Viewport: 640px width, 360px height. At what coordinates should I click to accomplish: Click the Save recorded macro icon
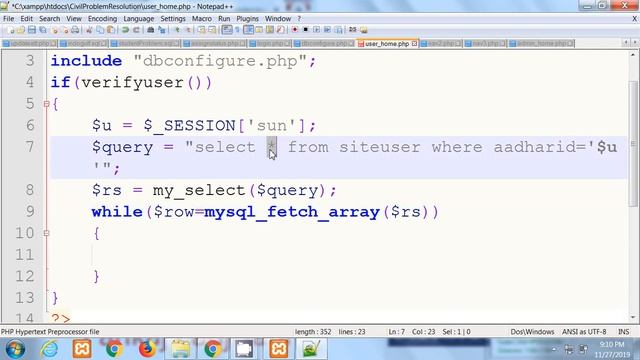point(338,30)
